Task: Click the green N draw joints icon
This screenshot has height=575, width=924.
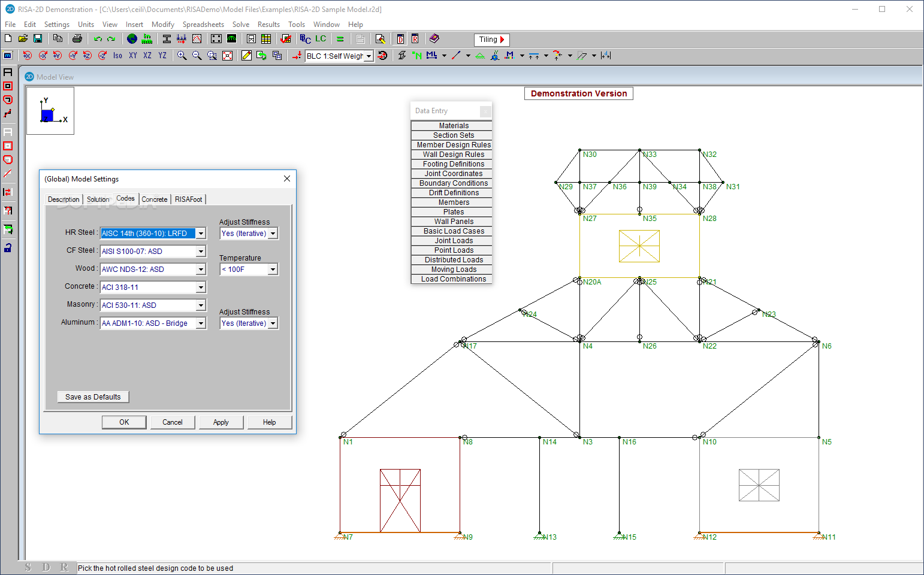Action: click(417, 56)
